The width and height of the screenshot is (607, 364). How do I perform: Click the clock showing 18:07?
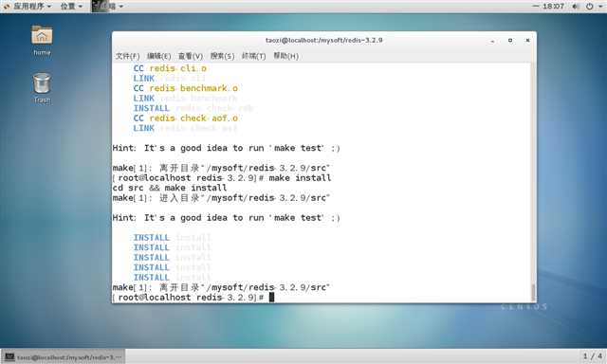[553, 7]
